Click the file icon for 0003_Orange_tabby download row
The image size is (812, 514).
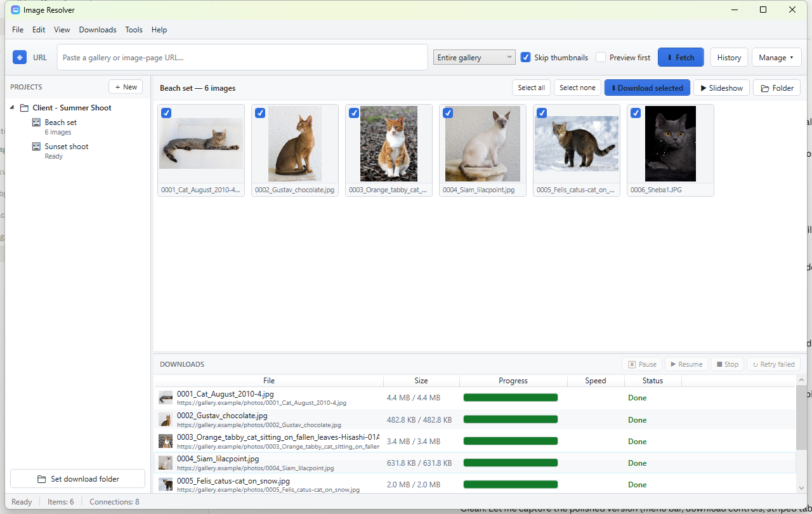tap(166, 441)
